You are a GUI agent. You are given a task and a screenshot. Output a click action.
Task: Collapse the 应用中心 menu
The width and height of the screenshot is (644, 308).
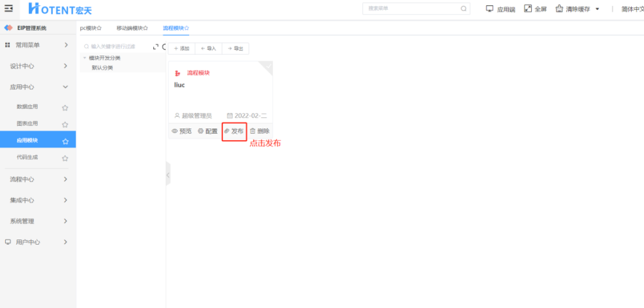tap(38, 87)
